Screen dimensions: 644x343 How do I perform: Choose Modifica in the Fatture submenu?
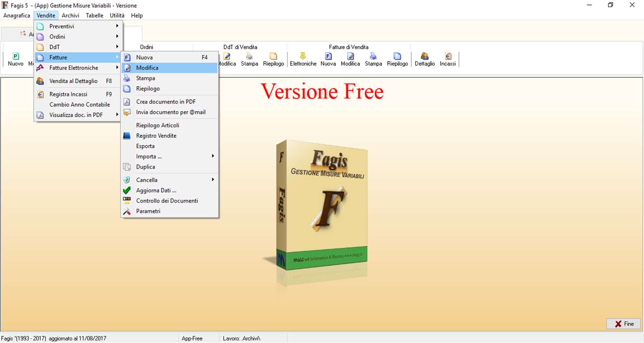[x=169, y=68]
